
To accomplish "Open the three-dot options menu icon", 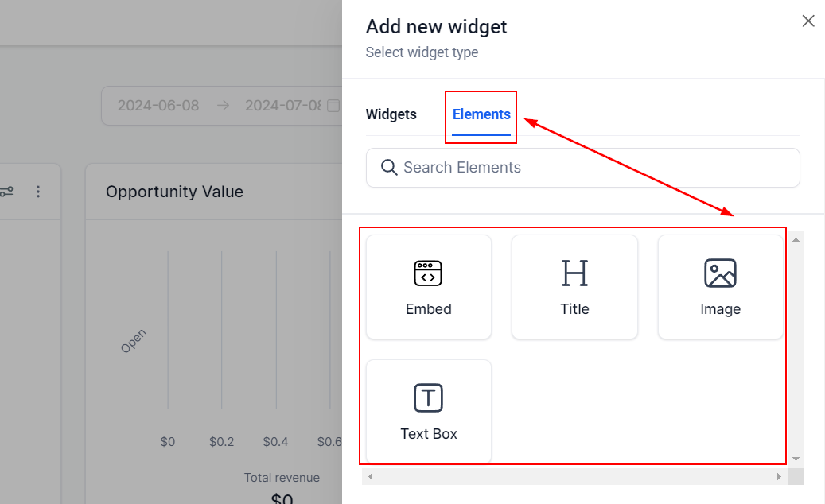I will [x=38, y=192].
